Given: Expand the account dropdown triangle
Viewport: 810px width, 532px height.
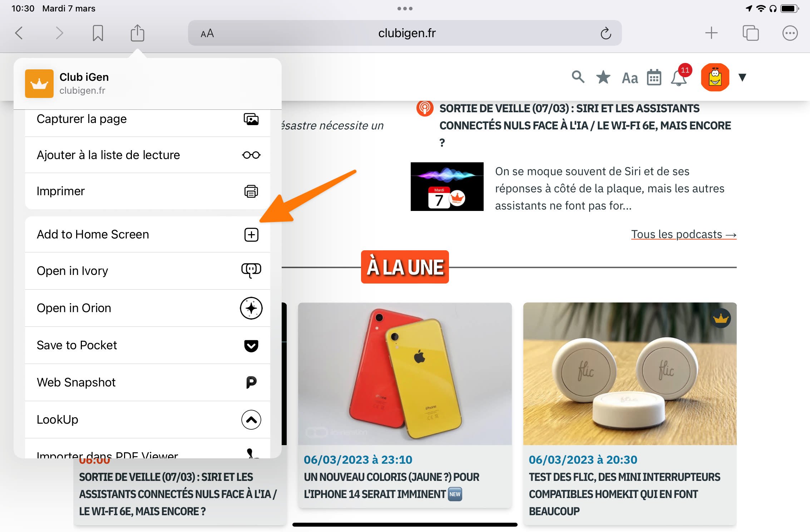Looking at the screenshot, I should [x=742, y=77].
